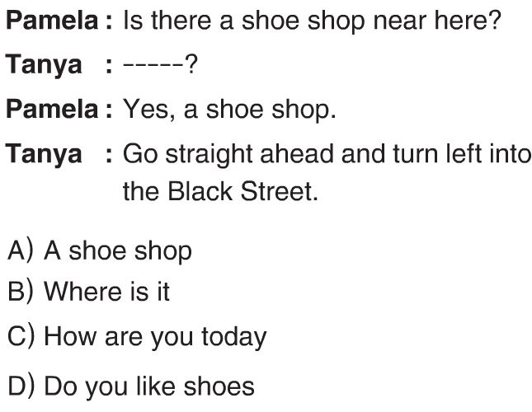The image size is (532, 412).
Task: Click the "C)" option letter
Action: pos(21,336)
